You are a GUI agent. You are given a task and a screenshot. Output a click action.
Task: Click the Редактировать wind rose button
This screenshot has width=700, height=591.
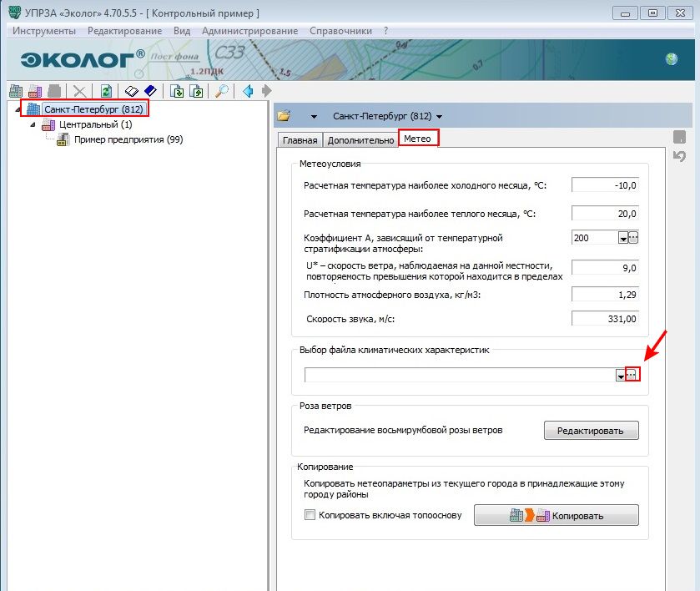pos(591,431)
